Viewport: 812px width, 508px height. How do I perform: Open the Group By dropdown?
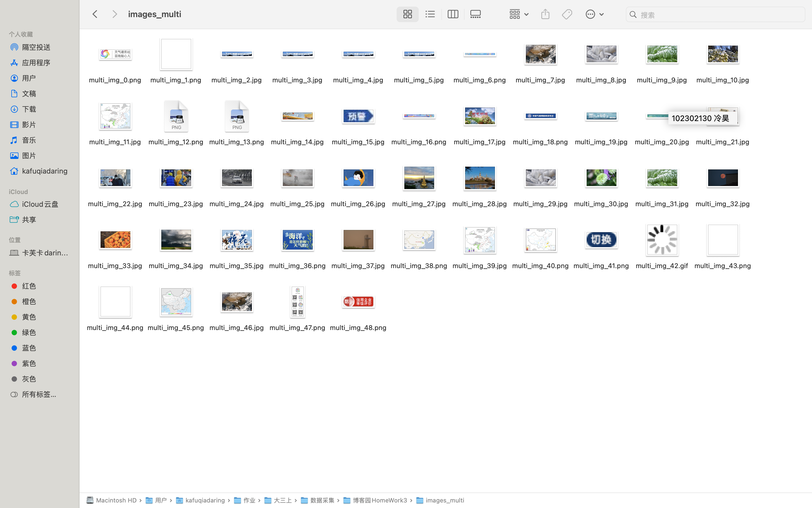coord(518,14)
